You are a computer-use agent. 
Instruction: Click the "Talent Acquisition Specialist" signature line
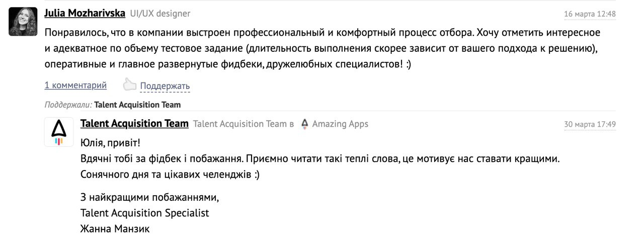pyautogui.click(x=144, y=213)
